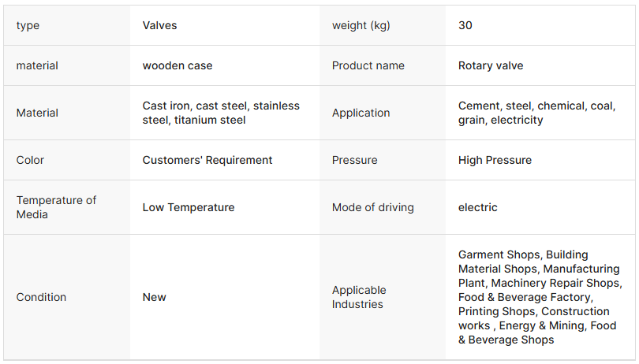Click the "Condition" label cell
This screenshot has width=639, height=364.
pyautogui.click(x=41, y=297)
